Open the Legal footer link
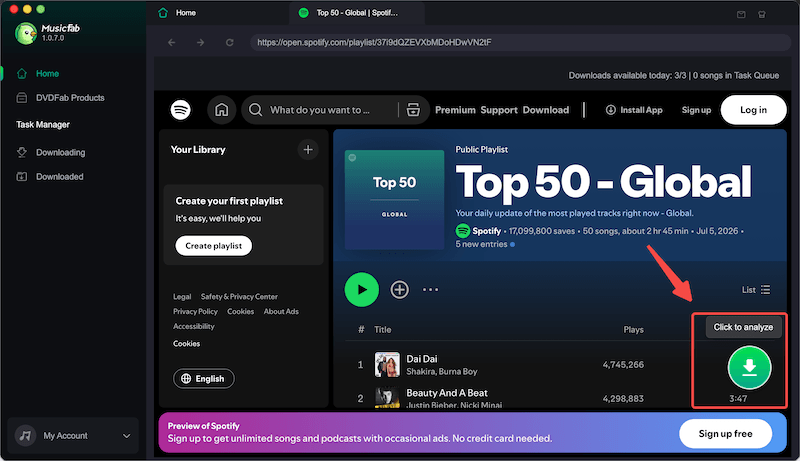 [182, 297]
